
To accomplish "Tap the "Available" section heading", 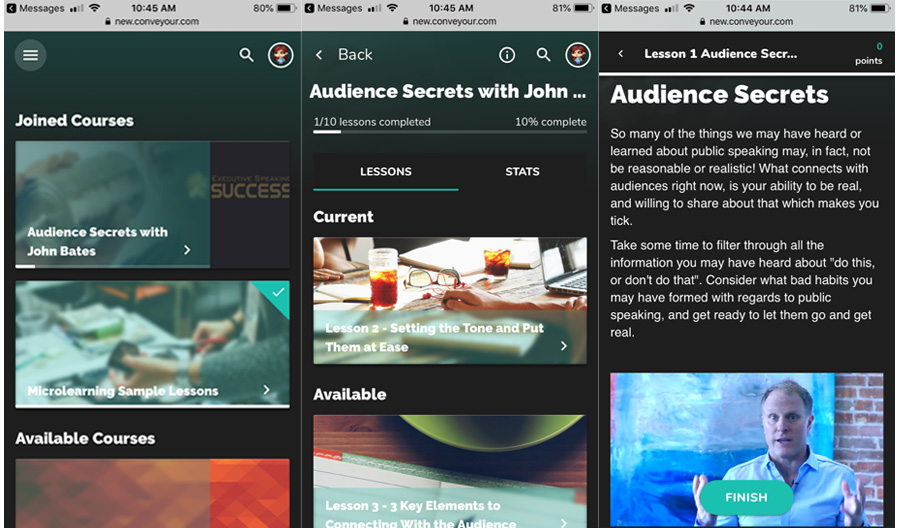I will tap(350, 394).
